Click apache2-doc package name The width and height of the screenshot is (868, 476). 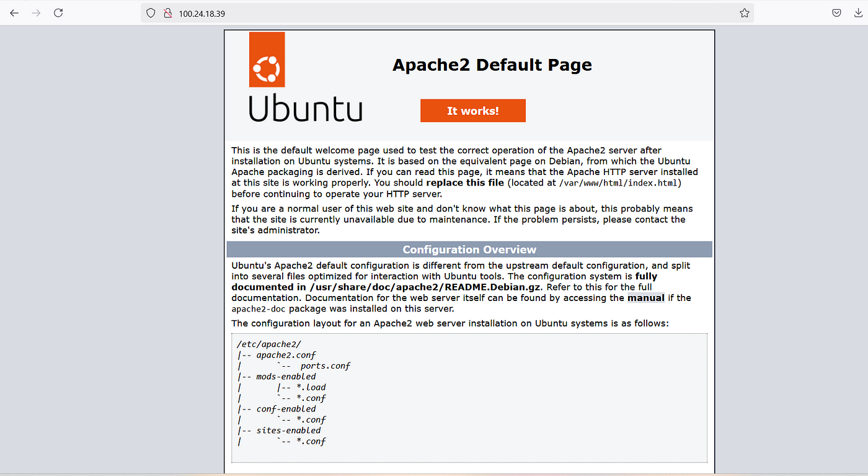tap(259, 309)
